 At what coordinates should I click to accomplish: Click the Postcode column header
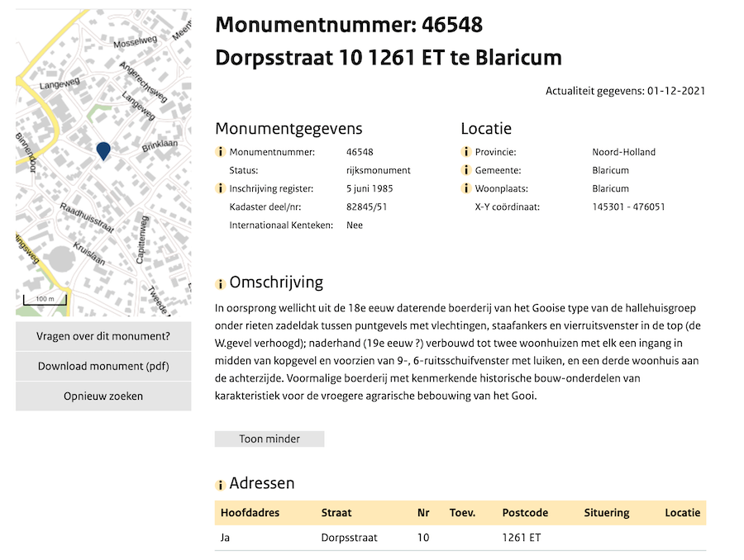click(525, 513)
